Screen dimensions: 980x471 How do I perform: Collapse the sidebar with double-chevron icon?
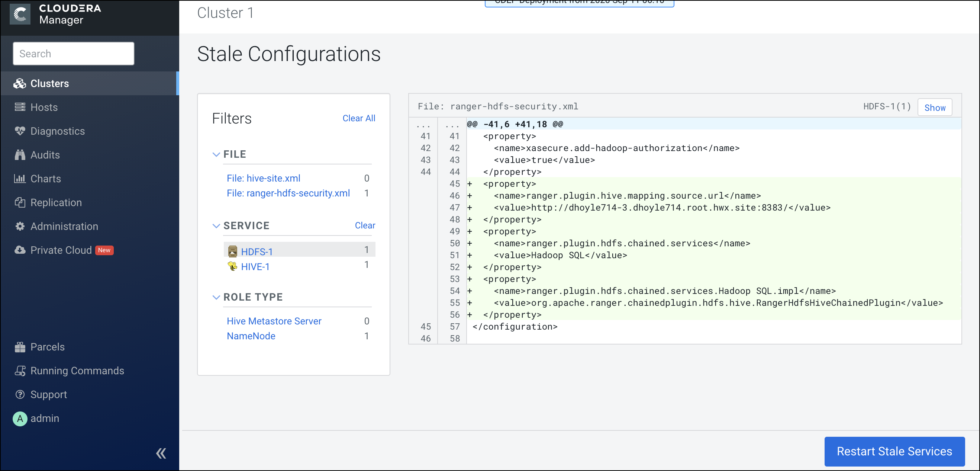coord(161,453)
